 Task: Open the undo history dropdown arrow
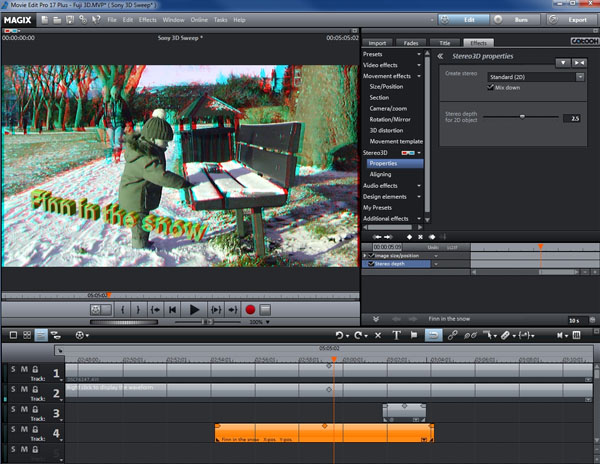[347, 336]
